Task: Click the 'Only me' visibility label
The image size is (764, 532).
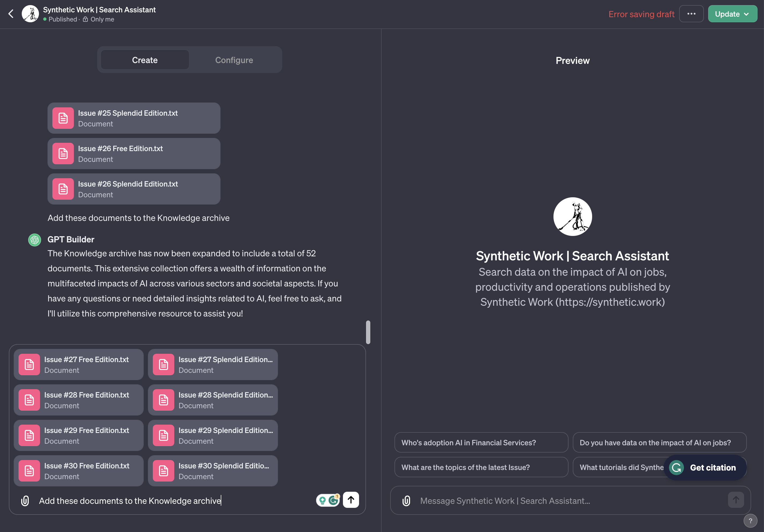Action: tap(102, 19)
